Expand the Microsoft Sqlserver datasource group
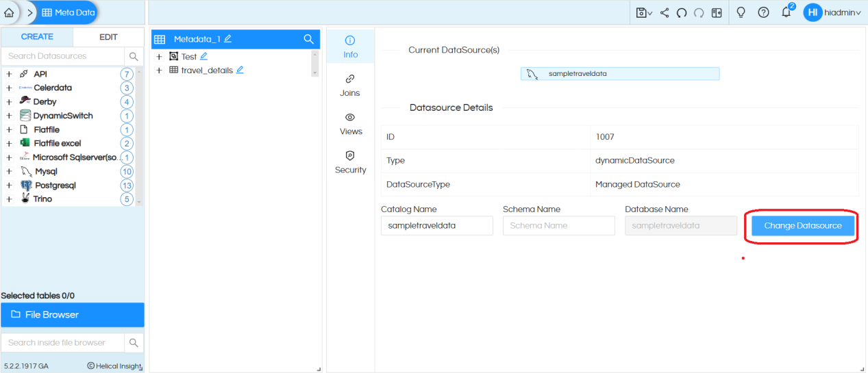The image size is (868, 373). [9, 157]
